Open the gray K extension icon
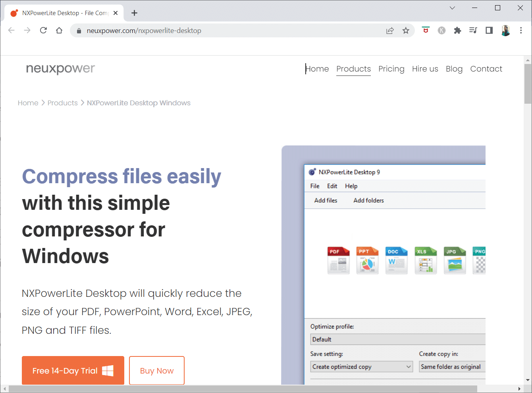The height and width of the screenshot is (393, 532). (x=441, y=30)
